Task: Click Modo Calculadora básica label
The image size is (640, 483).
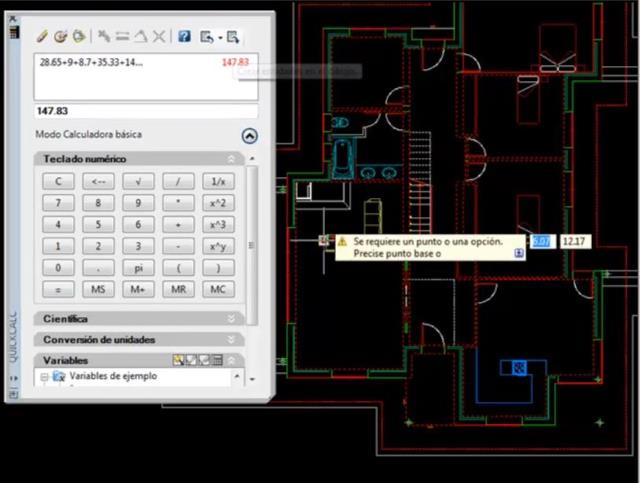Action: tap(89, 134)
